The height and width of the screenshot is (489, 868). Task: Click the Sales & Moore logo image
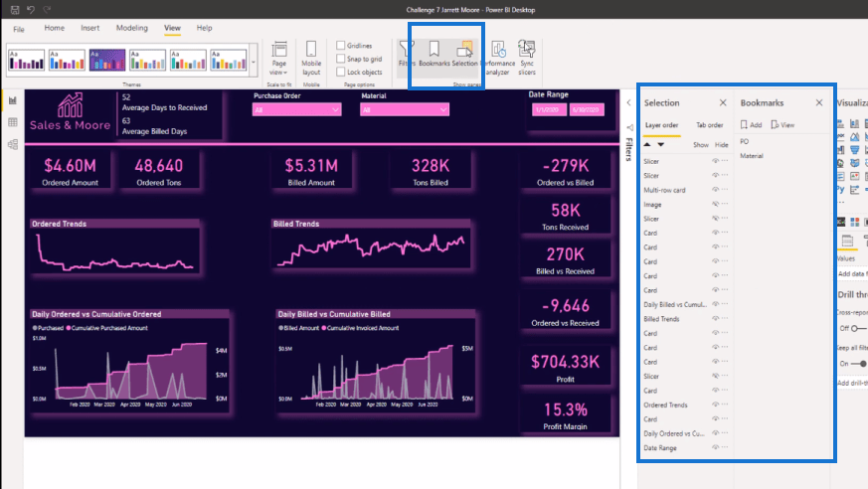[x=71, y=112]
